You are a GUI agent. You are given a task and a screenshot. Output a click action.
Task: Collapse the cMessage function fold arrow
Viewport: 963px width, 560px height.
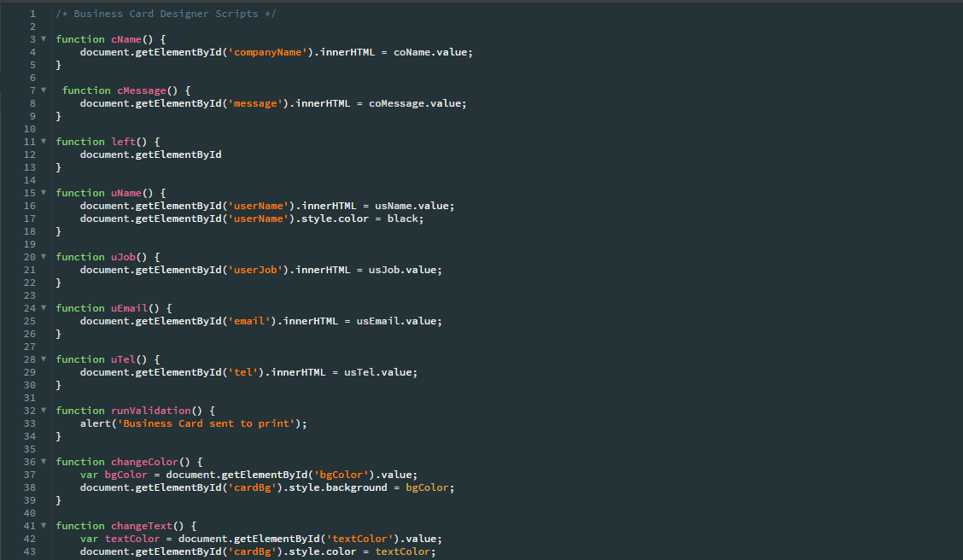(44, 90)
